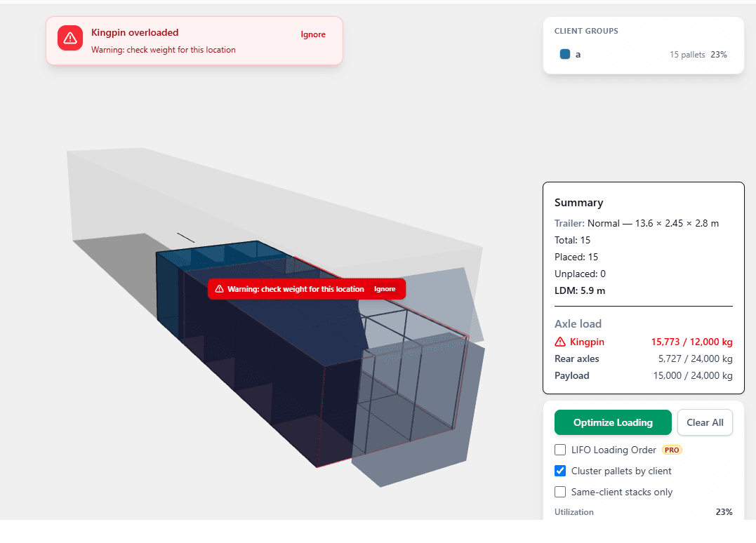This screenshot has width=756, height=543.
Task: Click the Trailer: Normal dimensions line
Action: click(x=637, y=223)
